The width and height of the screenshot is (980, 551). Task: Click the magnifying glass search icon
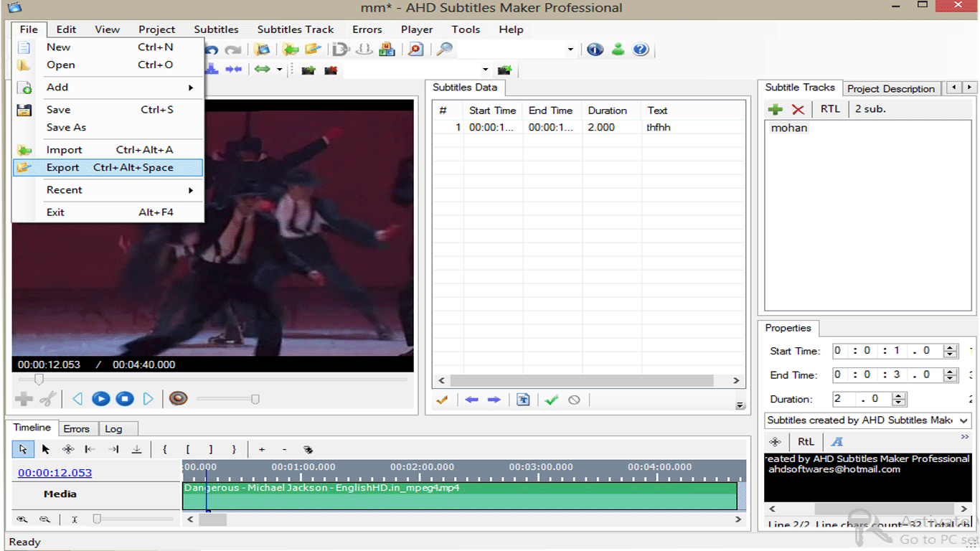445,50
